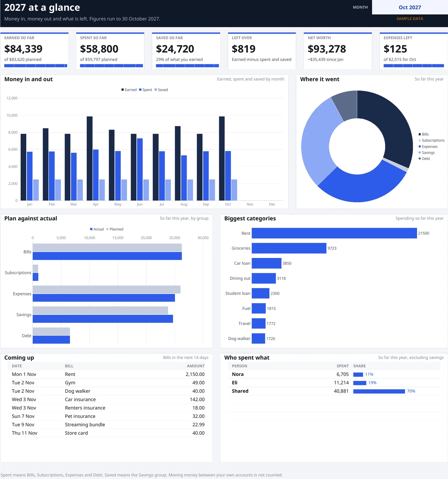Viewport: 448px width, 479px height.
Task: Click the Expenses Left progress bar
Action: [x=414, y=66]
